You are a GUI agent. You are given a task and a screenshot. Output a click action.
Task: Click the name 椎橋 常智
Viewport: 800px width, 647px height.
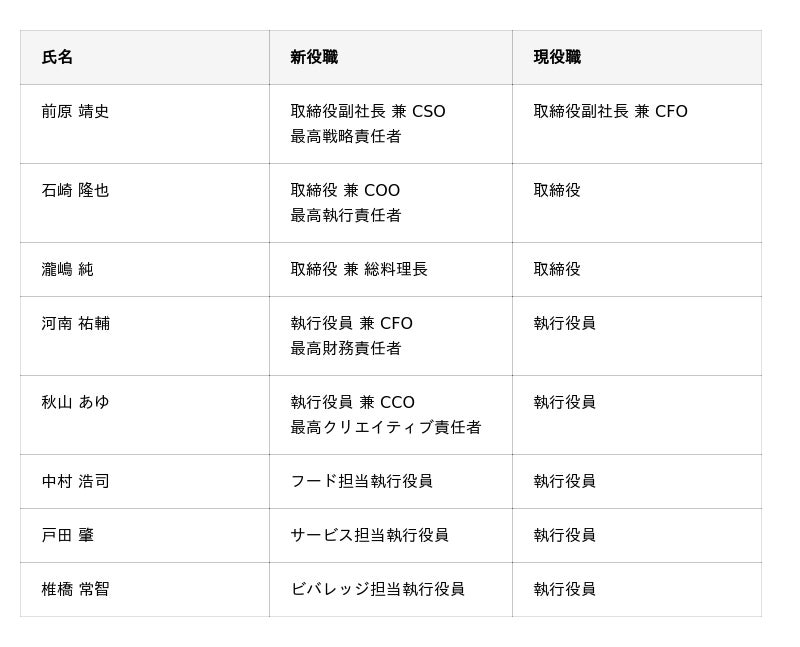(76, 590)
